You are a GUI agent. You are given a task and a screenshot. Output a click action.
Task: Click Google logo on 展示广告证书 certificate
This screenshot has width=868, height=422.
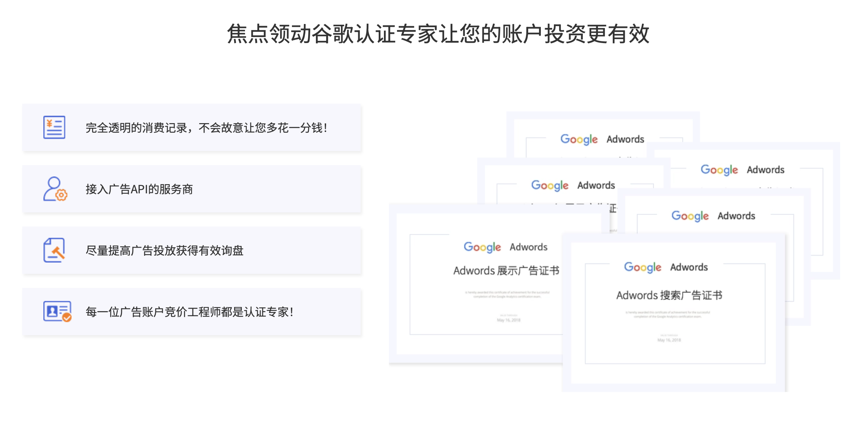point(482,247)
